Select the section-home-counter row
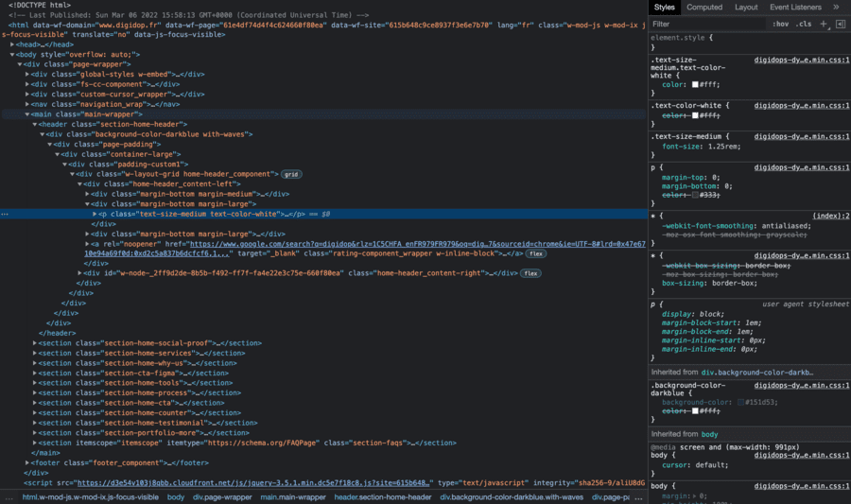851x504 pixels. (324, 413)
